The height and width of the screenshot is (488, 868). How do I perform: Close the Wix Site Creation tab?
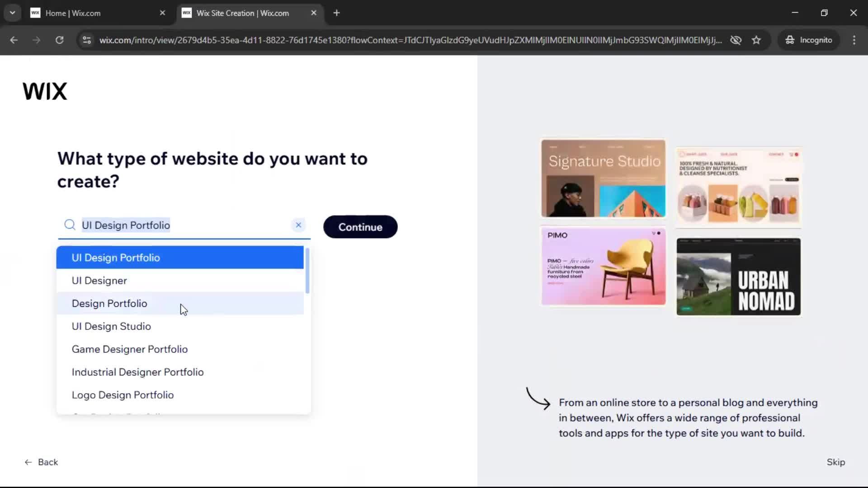pyautogui.click(x=314, y=13)
